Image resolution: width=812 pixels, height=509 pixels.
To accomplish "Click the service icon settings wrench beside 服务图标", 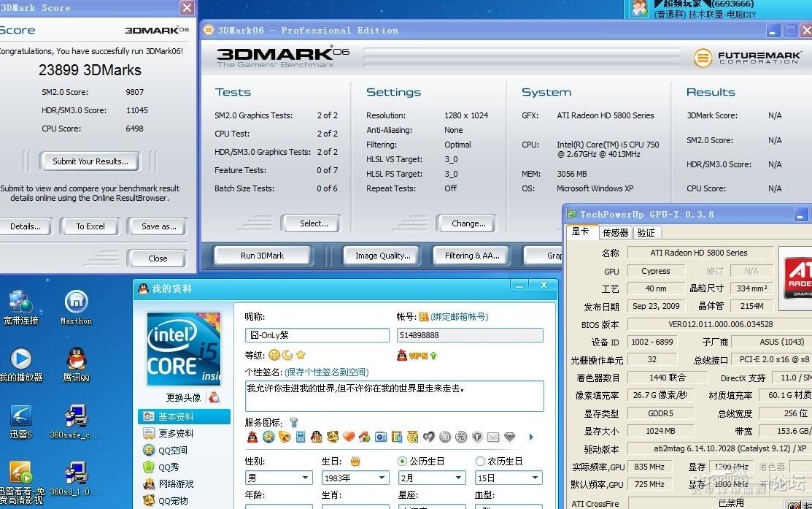I will (294, 422).
